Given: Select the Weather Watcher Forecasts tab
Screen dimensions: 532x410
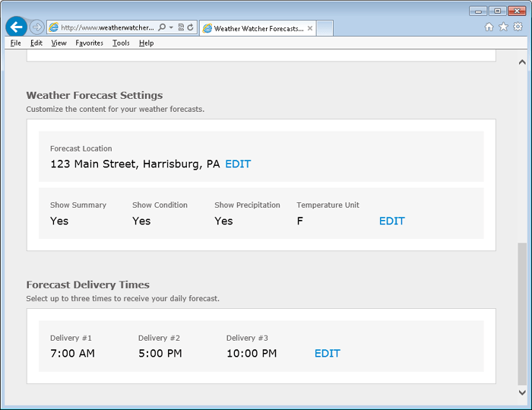Looking at the screenshot, I should tap(258, 28).
